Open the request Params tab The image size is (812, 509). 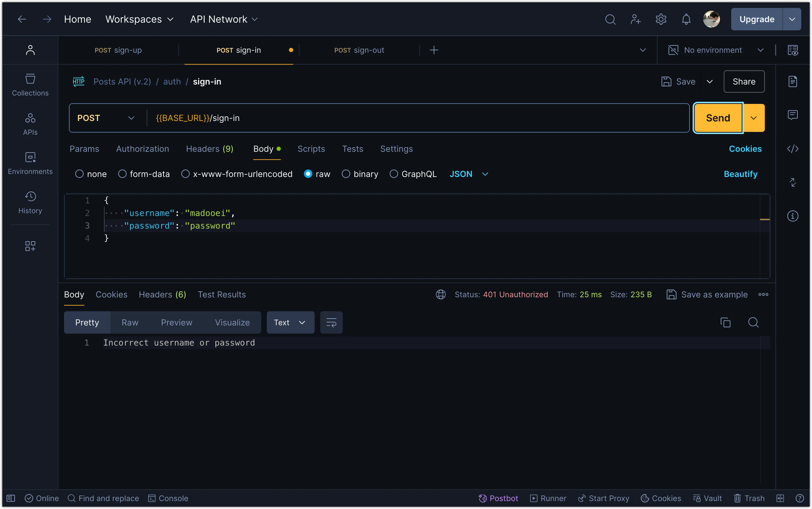(84, 149)
